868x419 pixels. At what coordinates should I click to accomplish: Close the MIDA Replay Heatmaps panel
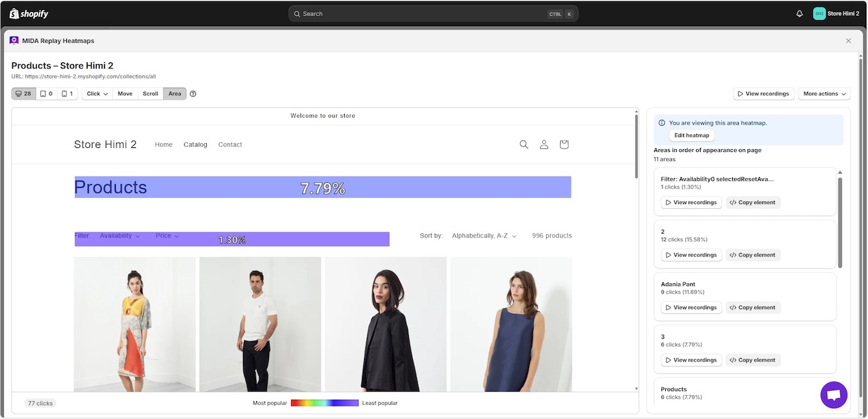click(x=849, y=41)
